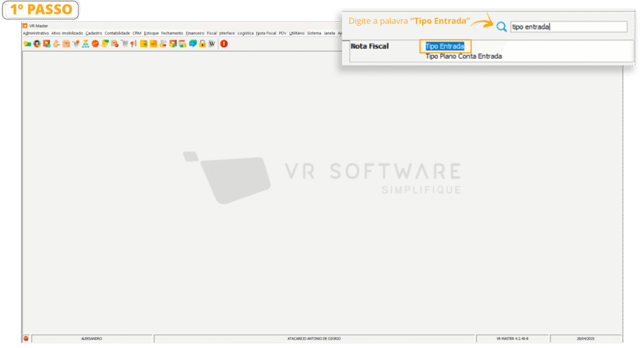Image resolution: width=644 pixels, height=348 pixels.
Task: Click the monitor with green chat icon
Action: point(173,44)
